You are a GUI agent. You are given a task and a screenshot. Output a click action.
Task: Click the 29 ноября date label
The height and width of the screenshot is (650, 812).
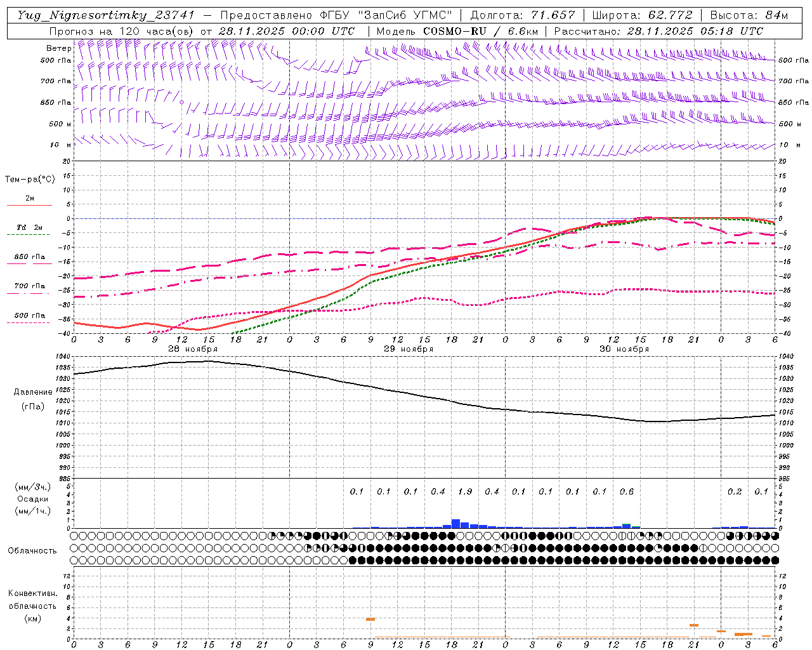409,349
